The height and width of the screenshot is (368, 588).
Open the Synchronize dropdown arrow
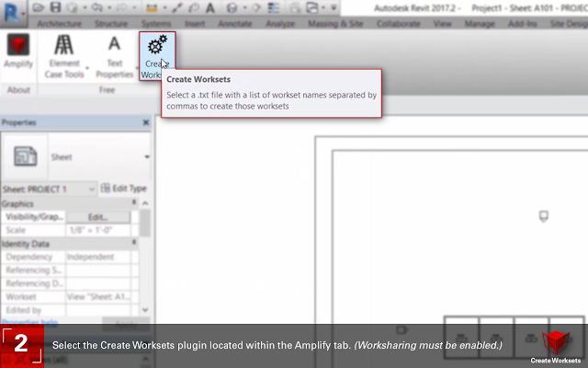(x=85, y=7)
